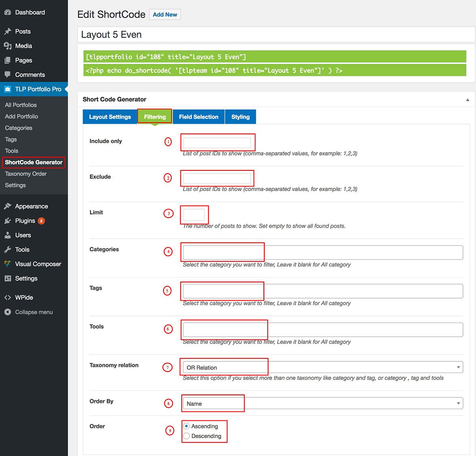The image size is (476, 456).
Task: Click the Comments speech bubble icon
Action: click(8, 74)
